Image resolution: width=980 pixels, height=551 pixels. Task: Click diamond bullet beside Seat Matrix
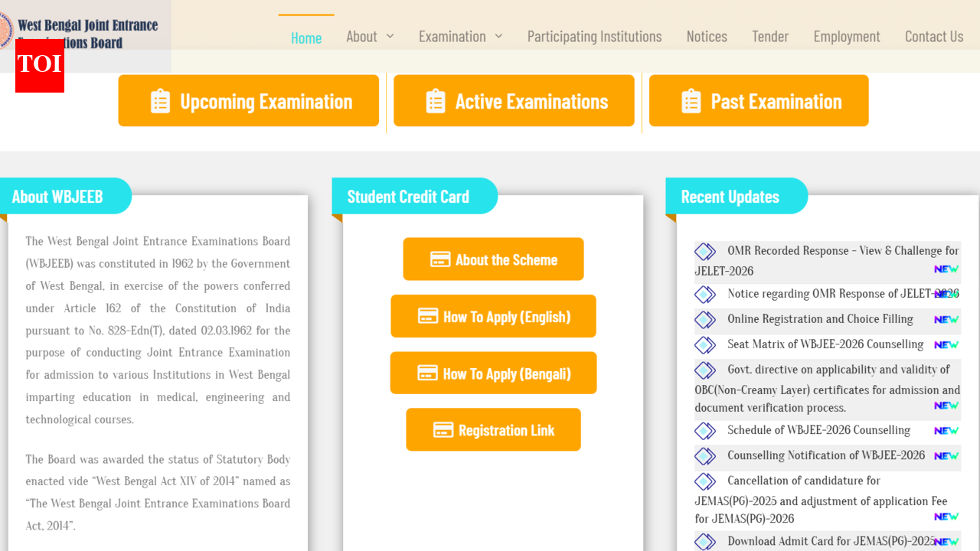(x=705, y=344)
